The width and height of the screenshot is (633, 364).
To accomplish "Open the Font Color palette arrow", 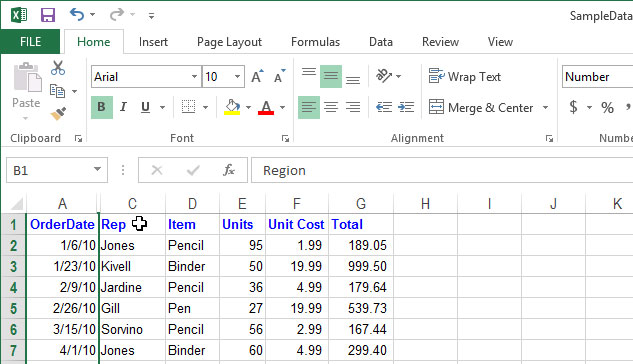I will tap(282, 107).
